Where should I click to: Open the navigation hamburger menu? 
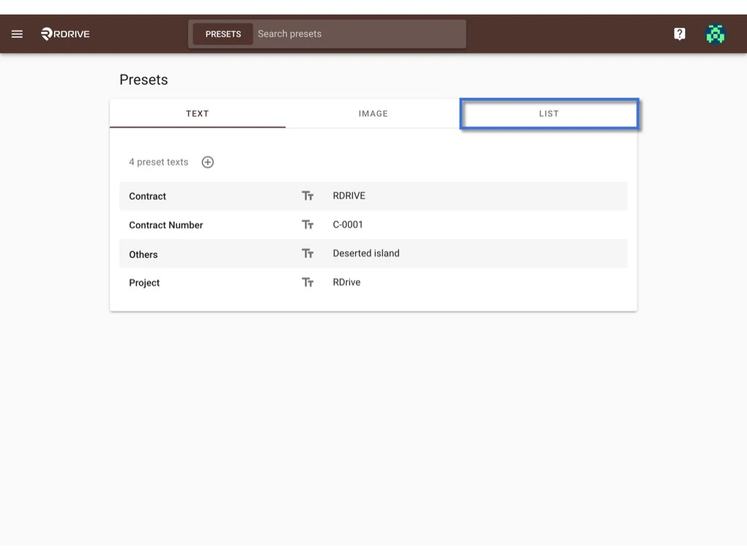click(x=17, y=34)
